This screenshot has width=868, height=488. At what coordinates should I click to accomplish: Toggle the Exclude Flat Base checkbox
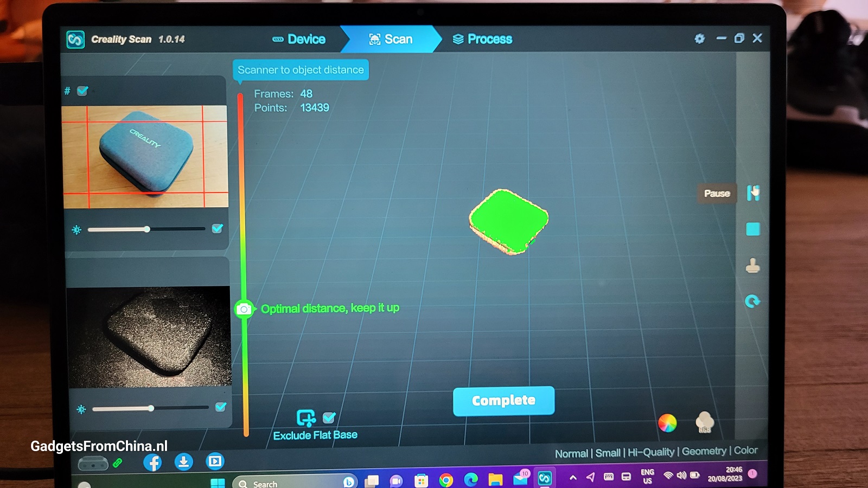(329, 418)
